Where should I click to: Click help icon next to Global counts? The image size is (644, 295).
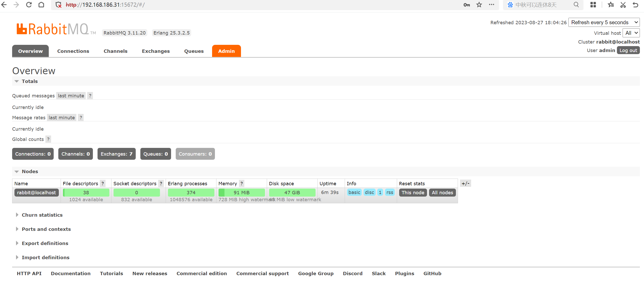[48, 139]
